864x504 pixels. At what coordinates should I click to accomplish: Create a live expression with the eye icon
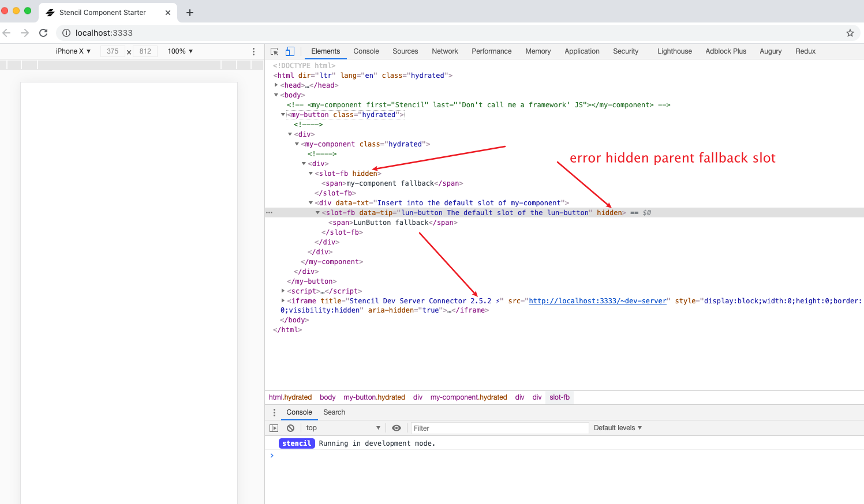click(x=396, y=427)
